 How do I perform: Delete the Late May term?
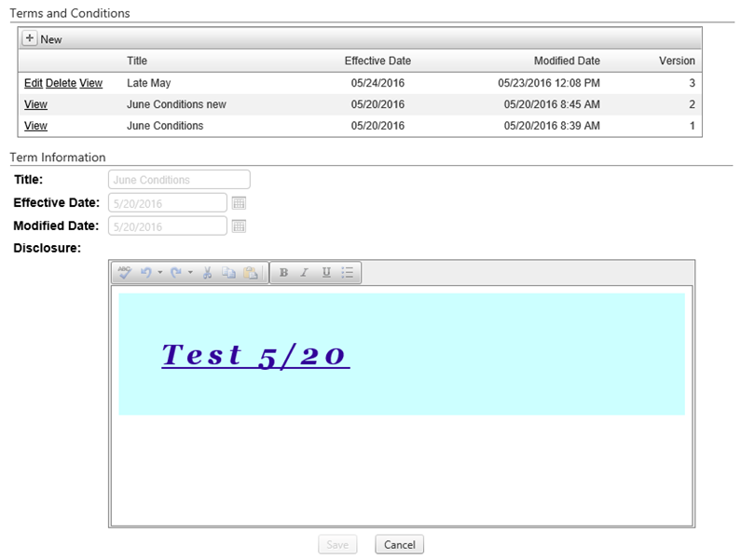pos(61,83)
